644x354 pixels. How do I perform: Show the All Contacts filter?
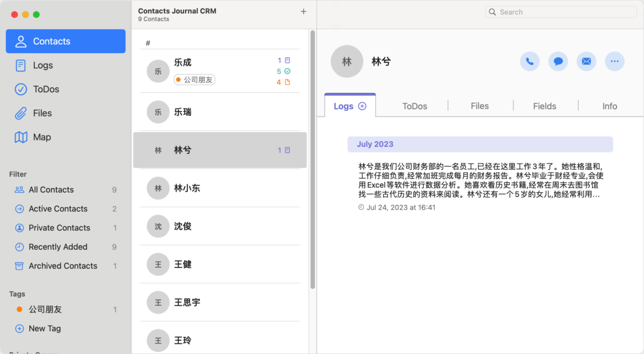[x=66, y=190]
